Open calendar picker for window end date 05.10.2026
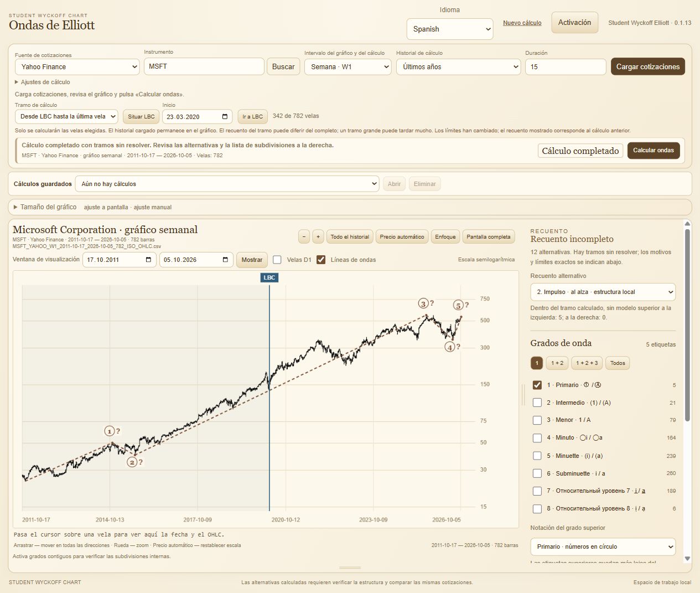 tap(225, 260)
